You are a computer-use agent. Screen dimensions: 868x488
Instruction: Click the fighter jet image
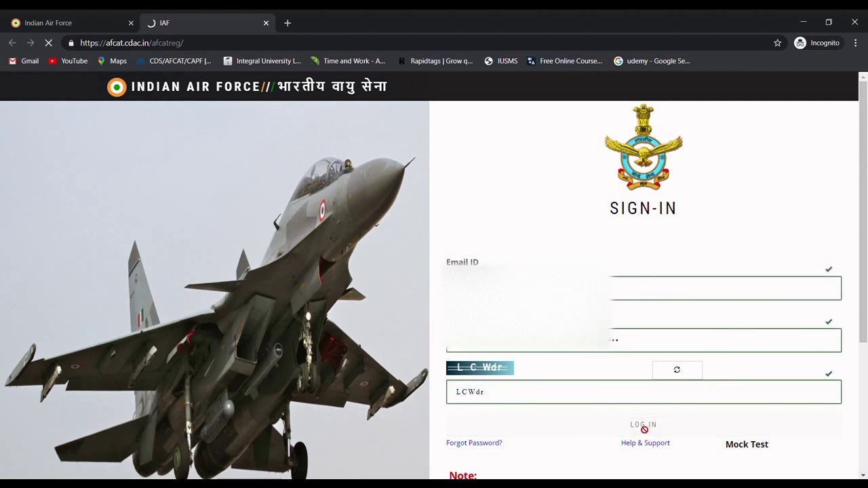pyautogui.click(x=214, y=290)
